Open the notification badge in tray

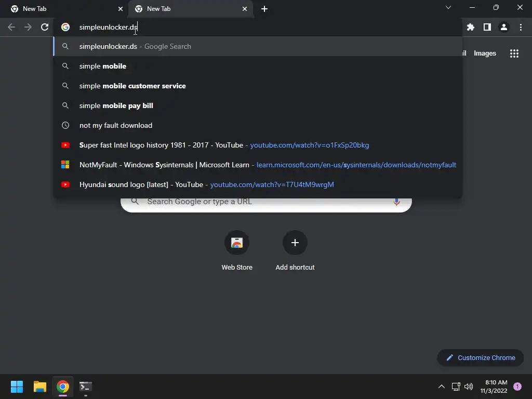pos(517,387)
